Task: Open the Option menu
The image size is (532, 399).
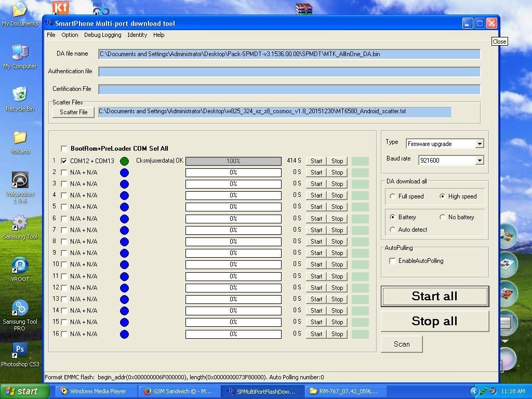Action: (70, 35)
